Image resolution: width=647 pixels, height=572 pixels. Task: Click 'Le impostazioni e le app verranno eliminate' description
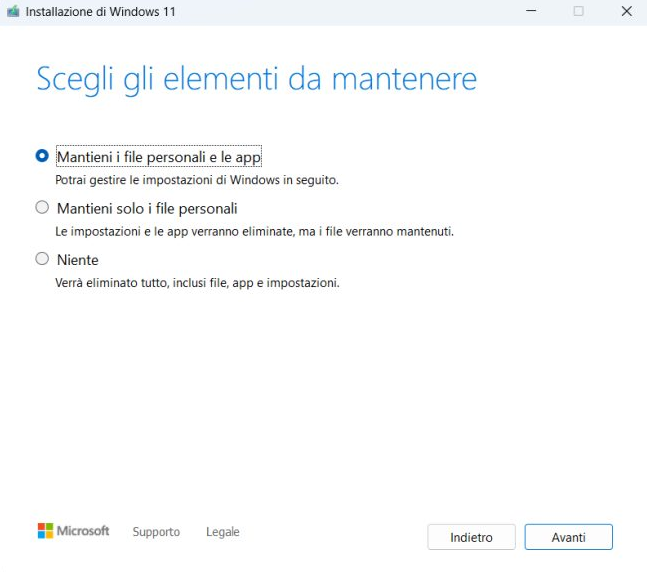pyautogui.click(x=254, y=232)
